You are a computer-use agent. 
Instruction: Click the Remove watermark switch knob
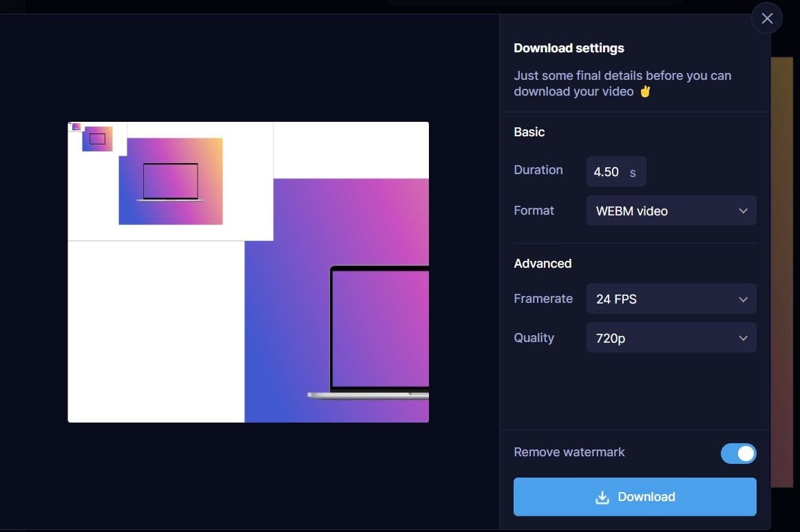(746, 453)
